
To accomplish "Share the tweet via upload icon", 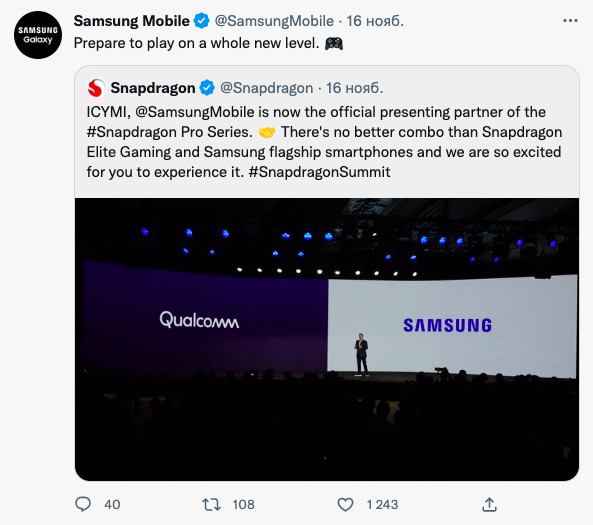I will (489, 505).
